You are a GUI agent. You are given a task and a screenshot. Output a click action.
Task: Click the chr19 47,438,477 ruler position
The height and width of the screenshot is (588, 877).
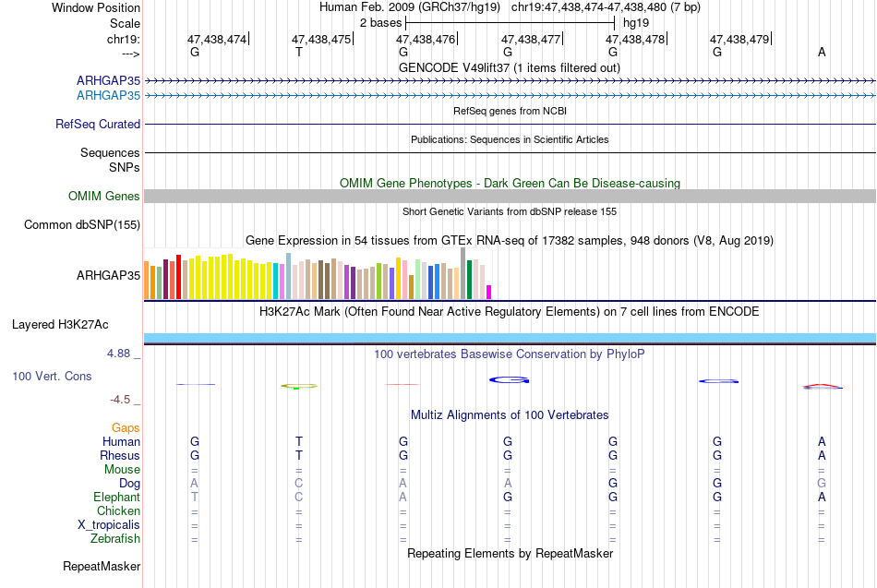[x=532, y=39]
